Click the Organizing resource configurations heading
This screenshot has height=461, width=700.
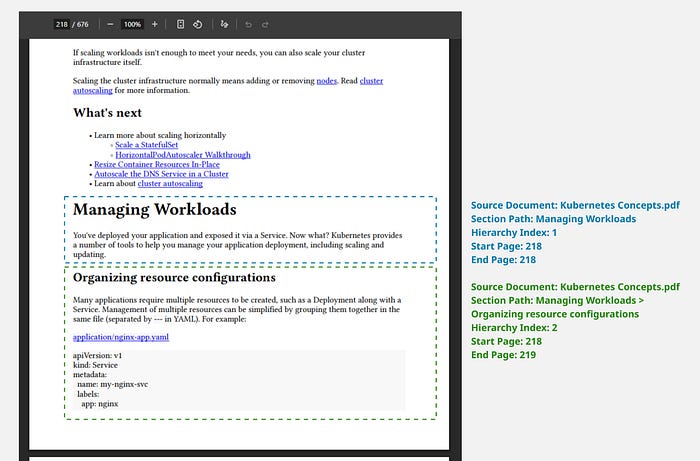(x=174, y=278)
